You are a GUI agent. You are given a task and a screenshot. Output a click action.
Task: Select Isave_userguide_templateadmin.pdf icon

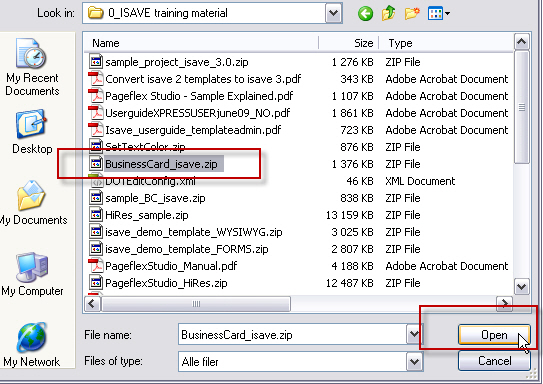(96, 130)
